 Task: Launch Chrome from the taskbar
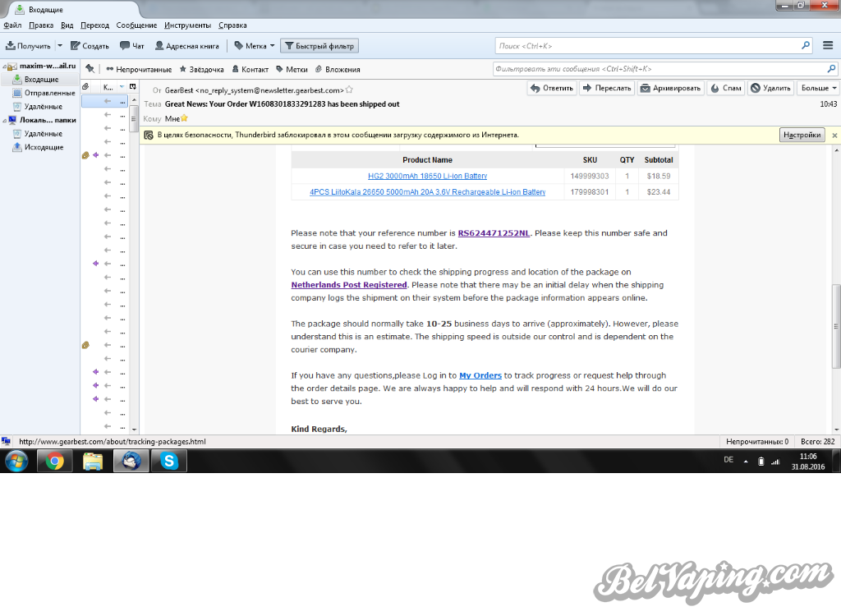click(x=54, y=461)
